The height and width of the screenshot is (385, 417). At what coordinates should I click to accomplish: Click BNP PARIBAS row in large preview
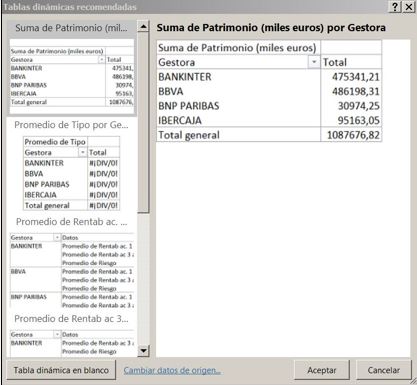(269, 106)
